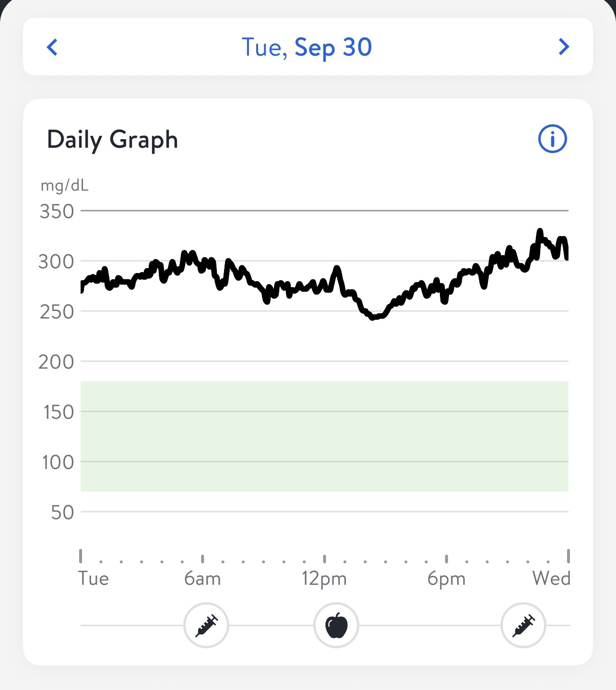616x690 pixels.
Task: Open the Daily Graph info icon
Action: (552, 139)
